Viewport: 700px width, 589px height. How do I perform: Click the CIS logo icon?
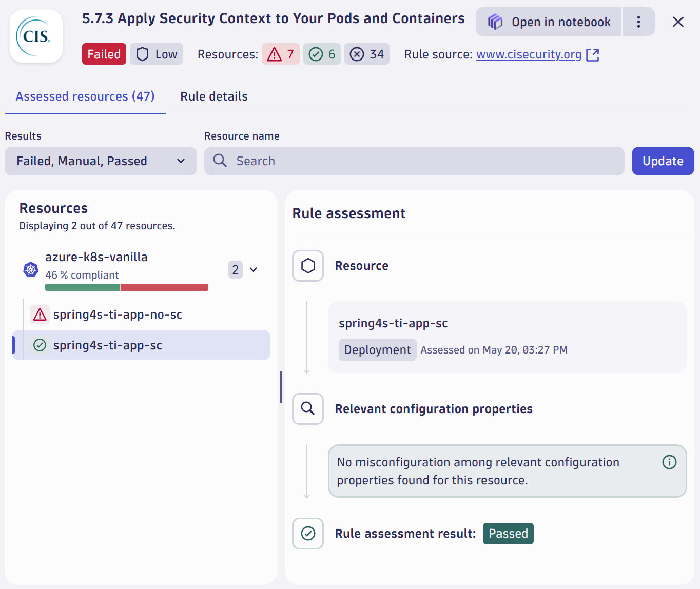click(x=35, y=35)
